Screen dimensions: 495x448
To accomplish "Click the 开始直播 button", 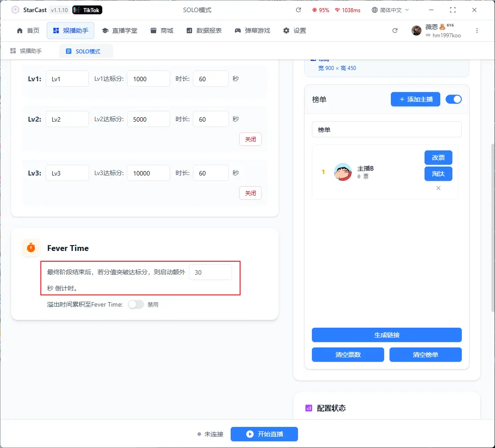I will tap(264, 434).
